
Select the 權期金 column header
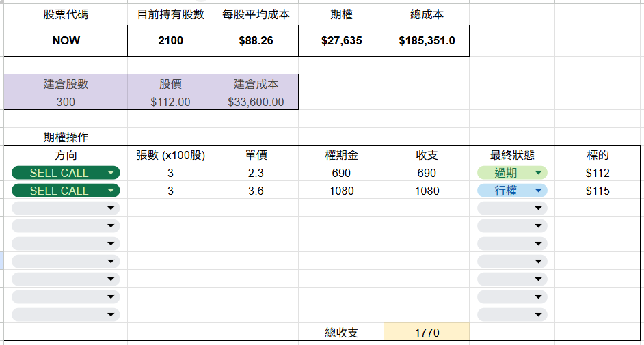coord(341,154)
